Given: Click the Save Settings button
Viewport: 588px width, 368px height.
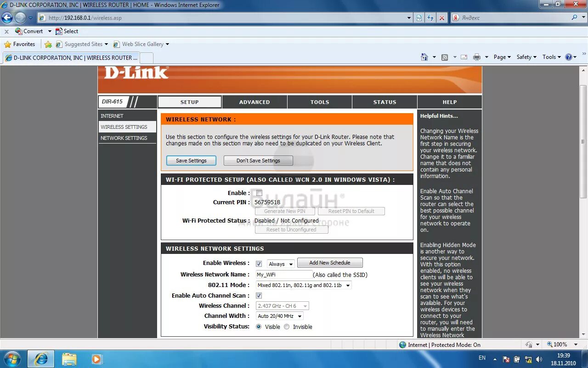Looking at the screenshot, I should (x=191, y=161).
